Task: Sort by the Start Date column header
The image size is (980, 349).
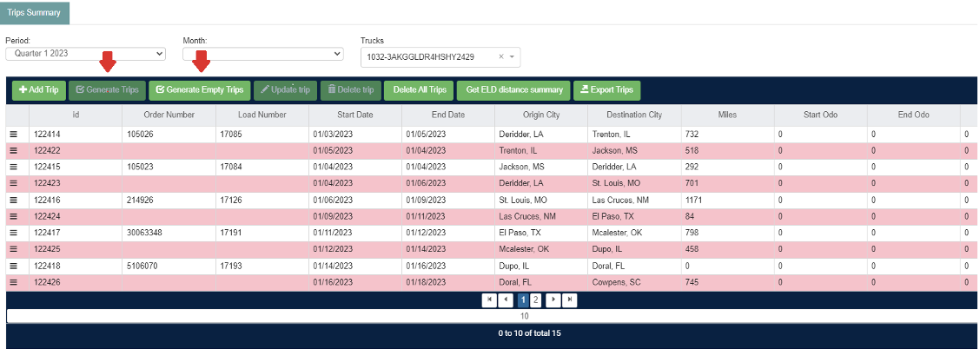Action: [x=355, y=115]
